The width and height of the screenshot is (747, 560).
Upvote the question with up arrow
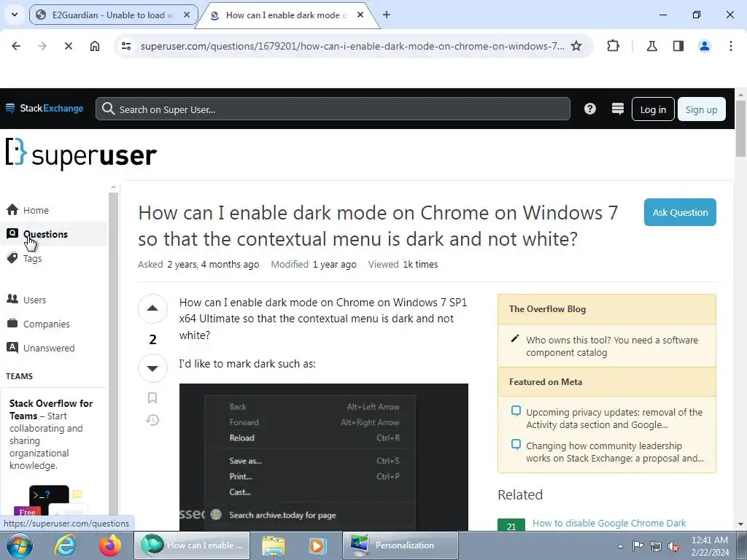tap(152, 308)
